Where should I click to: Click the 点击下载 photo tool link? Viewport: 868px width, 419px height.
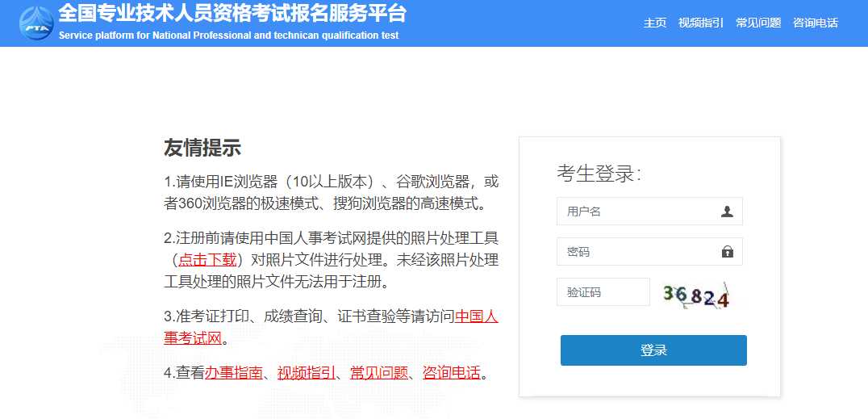coord(207,260)
